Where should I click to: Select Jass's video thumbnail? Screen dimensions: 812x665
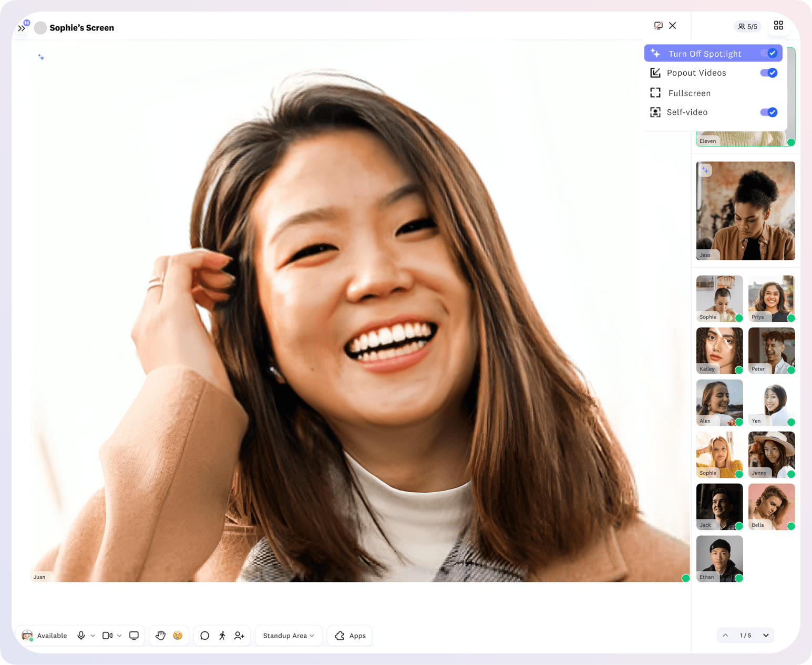click(x=745, y=211)
